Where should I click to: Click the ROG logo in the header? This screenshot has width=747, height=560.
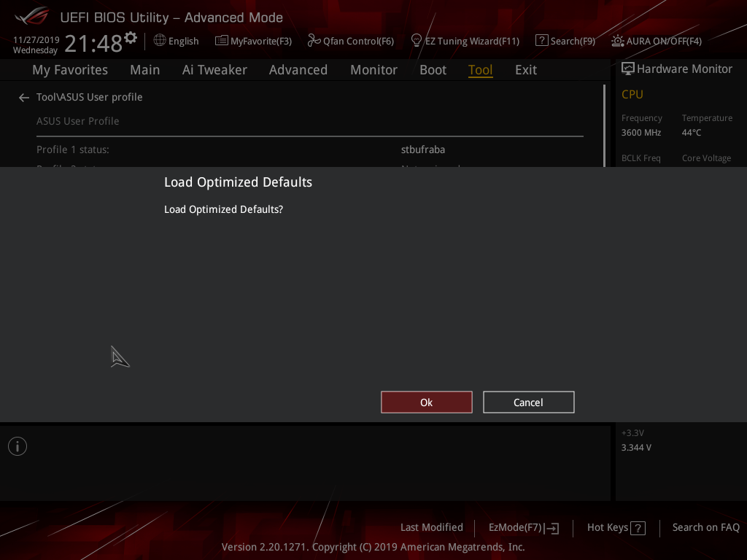(32, 16)
